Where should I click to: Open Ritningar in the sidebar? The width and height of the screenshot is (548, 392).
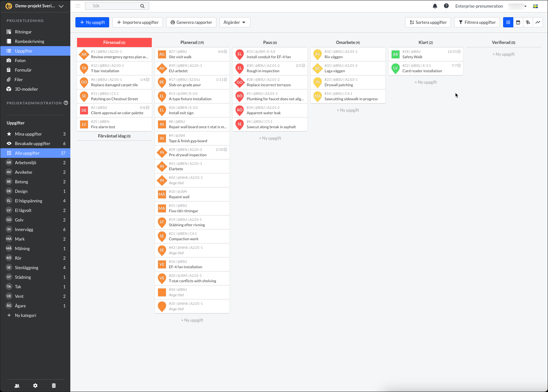23,32
